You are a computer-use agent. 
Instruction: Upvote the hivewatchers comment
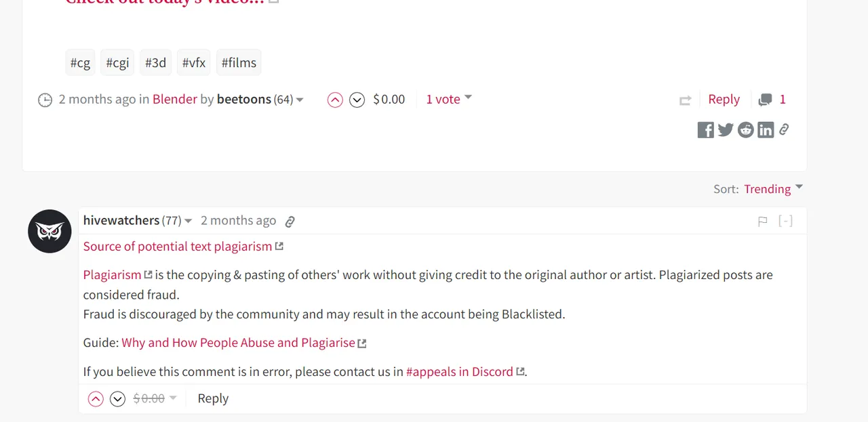coord(96,399)
